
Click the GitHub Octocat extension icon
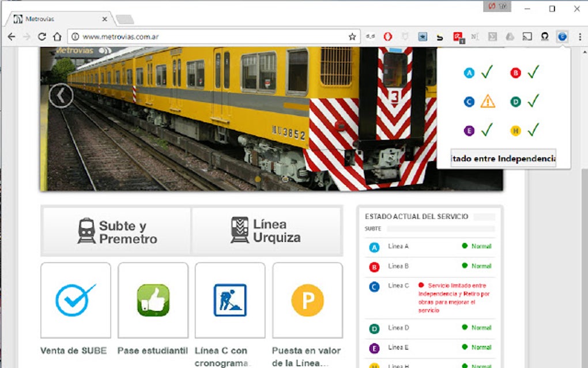[544, 36]
